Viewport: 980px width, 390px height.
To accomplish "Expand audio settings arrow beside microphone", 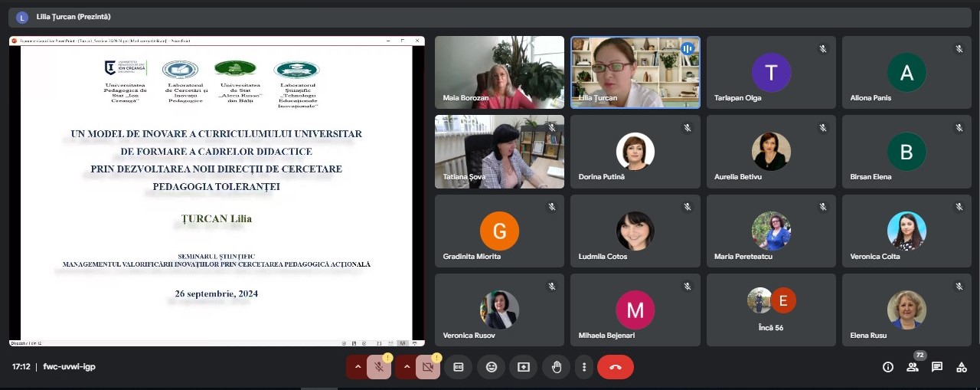I will point(357,367).
